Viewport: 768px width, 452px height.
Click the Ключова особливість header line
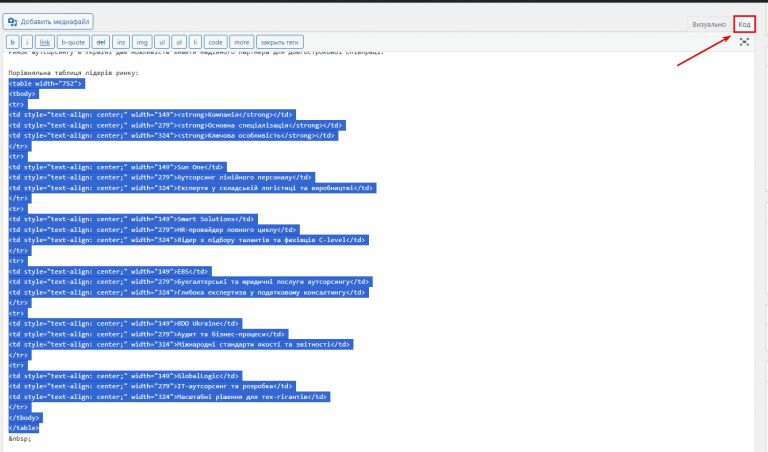click(173, 136)
